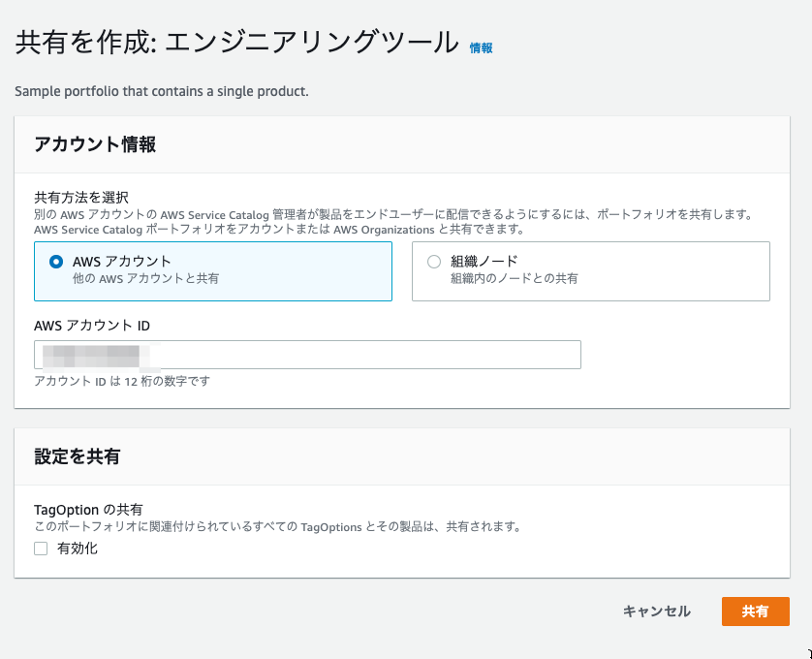The image size is (812, 659).
Task: Select the 組織ノード radio option
Action: pyautogui.click(x=434, y=262)
